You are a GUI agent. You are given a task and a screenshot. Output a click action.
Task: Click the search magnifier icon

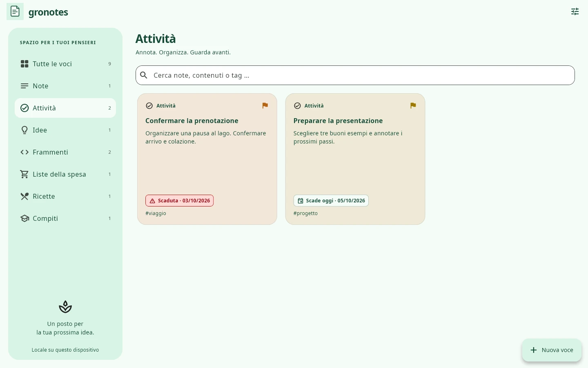click(144, 75)
